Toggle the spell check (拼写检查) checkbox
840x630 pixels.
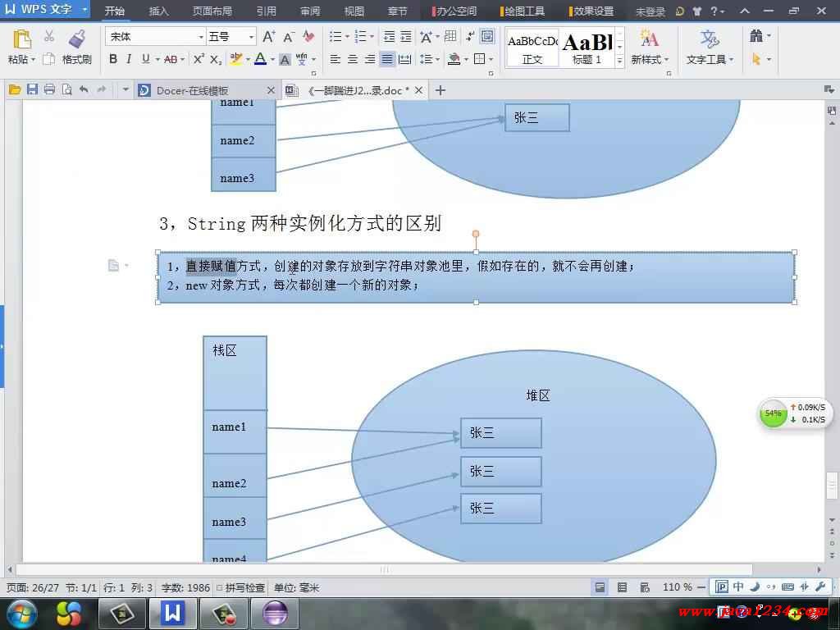pos(220,588)
